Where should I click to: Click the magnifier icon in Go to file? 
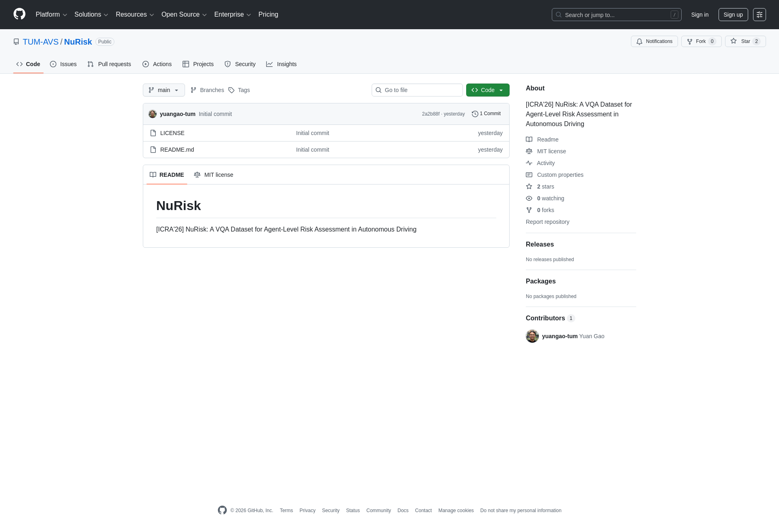coord(379,90)
